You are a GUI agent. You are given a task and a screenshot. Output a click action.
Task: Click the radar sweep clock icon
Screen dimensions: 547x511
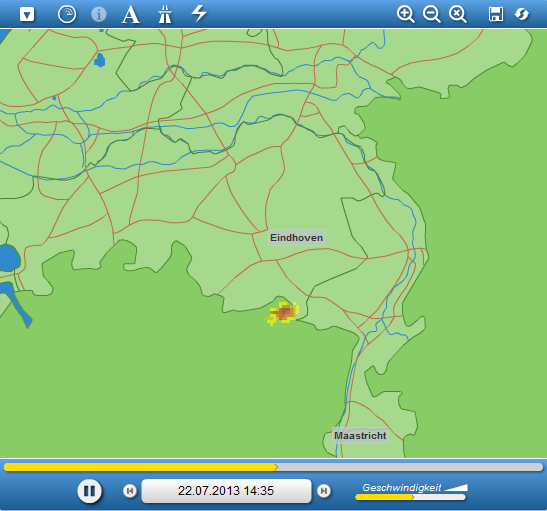coord(67,15)
